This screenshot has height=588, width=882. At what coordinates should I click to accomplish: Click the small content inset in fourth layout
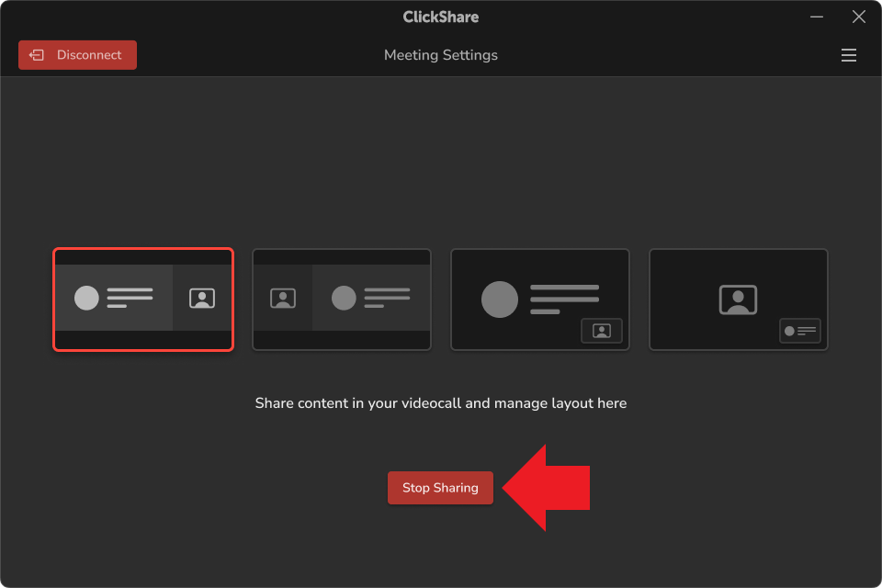[800, 331]
